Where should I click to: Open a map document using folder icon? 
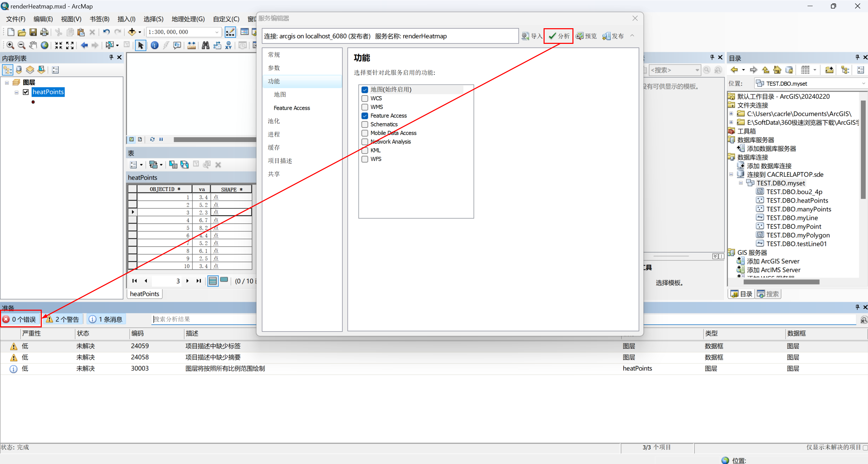coord(22,32)
